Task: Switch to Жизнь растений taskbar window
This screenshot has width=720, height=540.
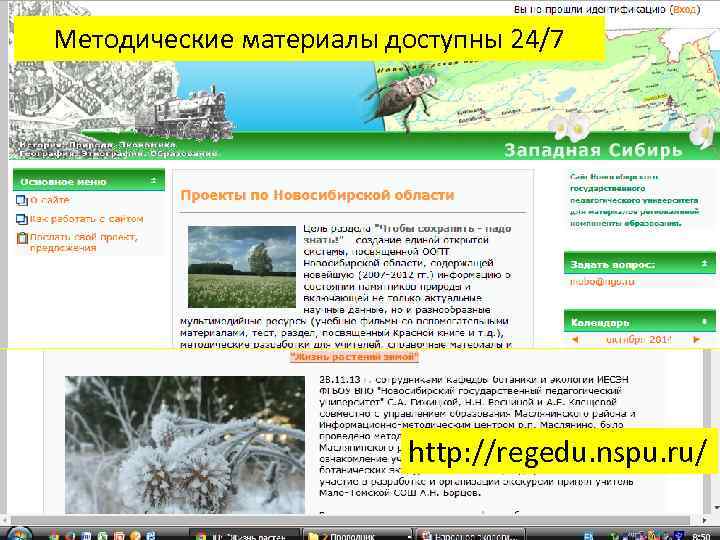Action: coord(244,535)
